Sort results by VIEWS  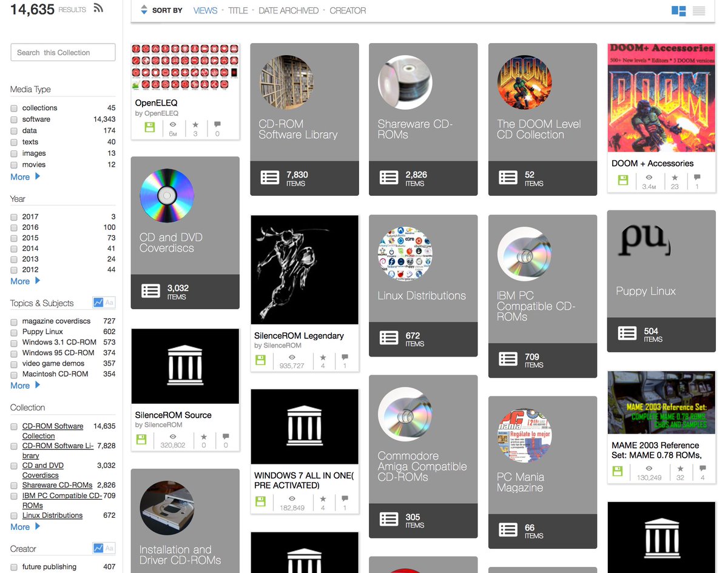(x=205, y=11)
